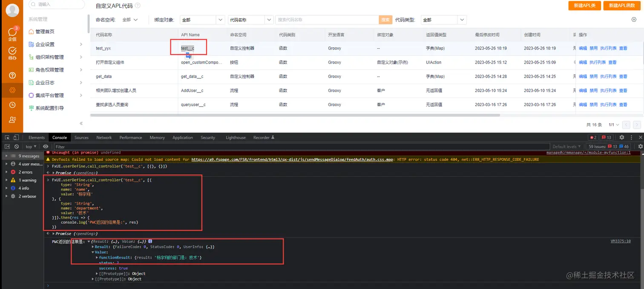Viewport: 644px width, 289px height.
Task: Clear the console with the ban icon
Action: tap(16, 146)
